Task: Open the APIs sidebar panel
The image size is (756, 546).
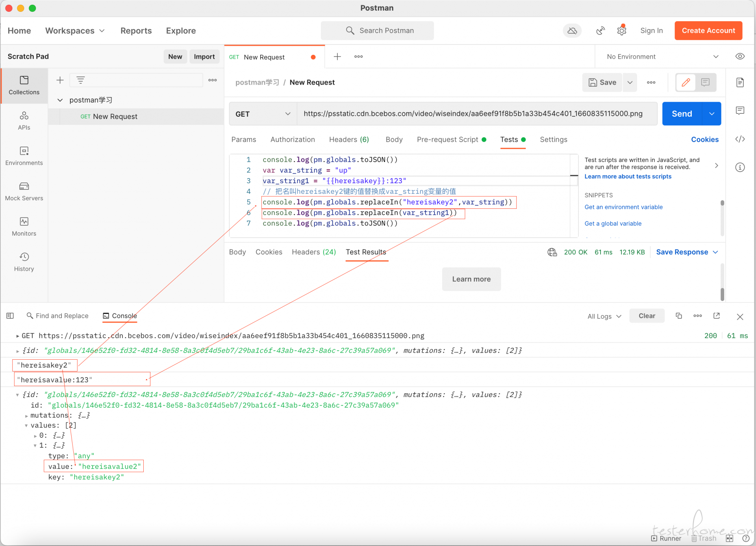Action: [24, 121]
